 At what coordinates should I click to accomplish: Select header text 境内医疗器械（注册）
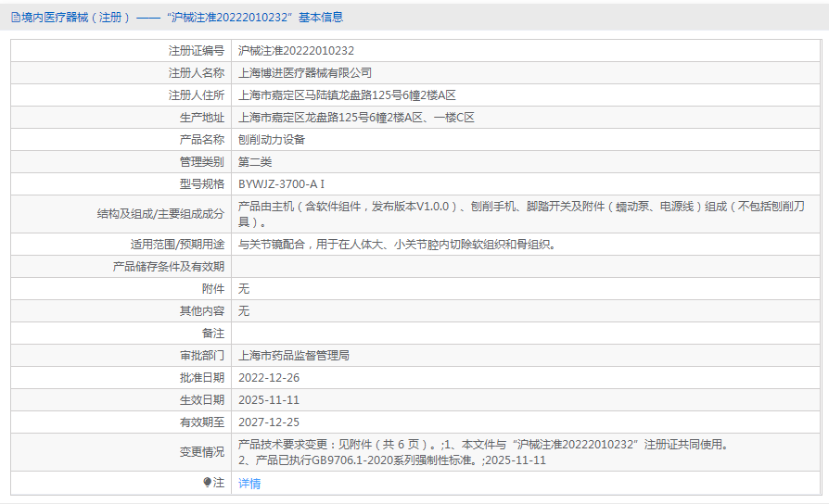tap(75, 18)
